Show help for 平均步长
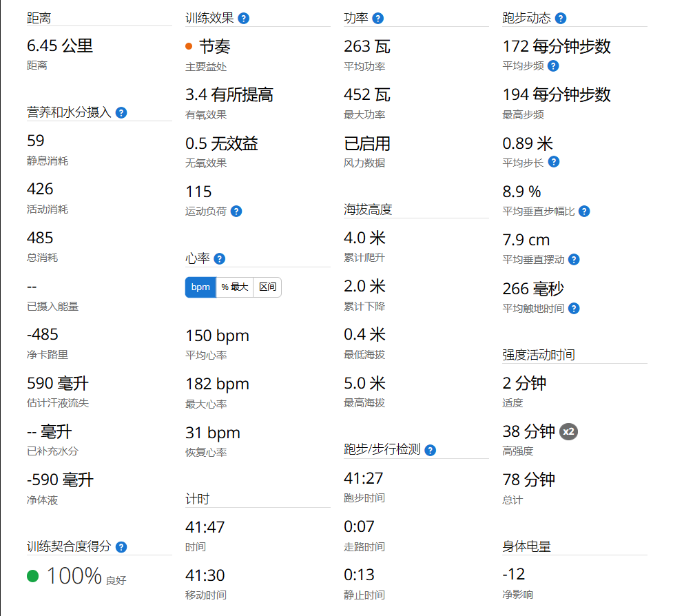673x616 pixels. (x=554, y=162)
